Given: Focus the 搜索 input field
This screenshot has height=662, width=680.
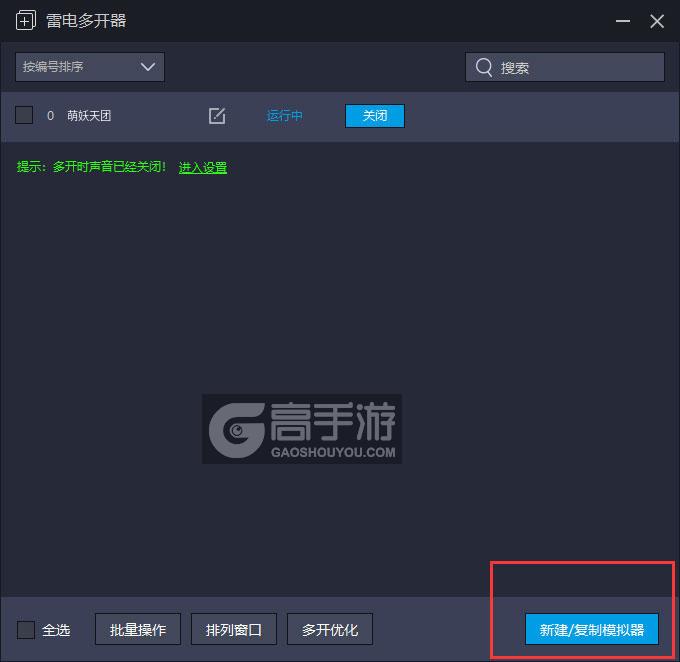Looking at the screenshot, I should [x=565, y=67].
